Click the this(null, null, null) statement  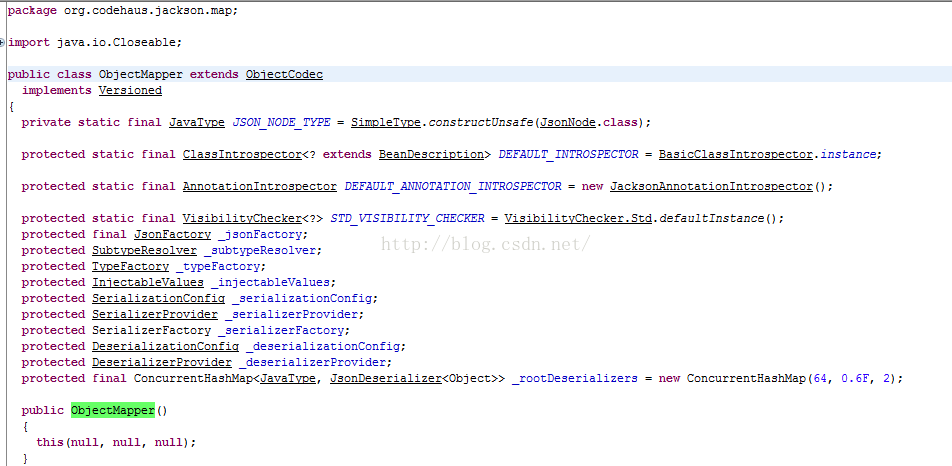(116, 442)
